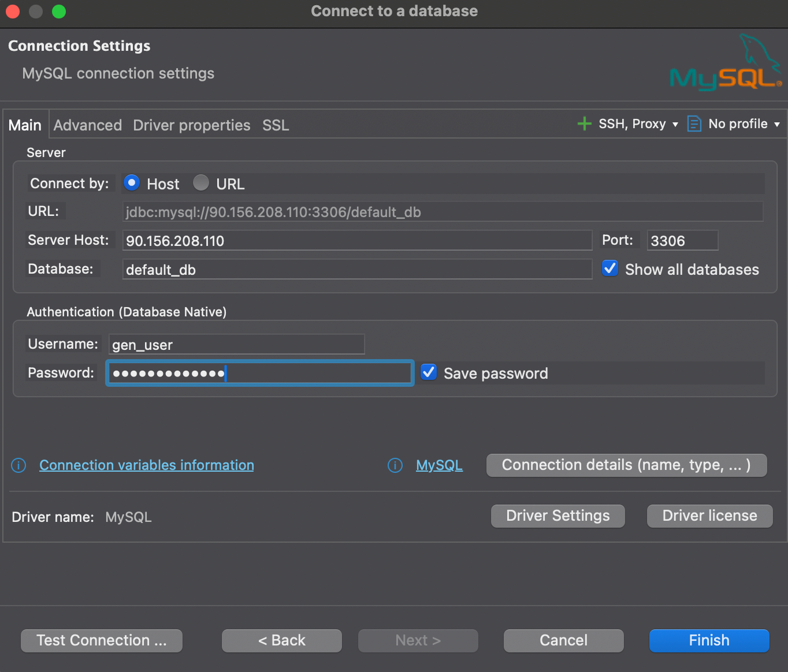Screen dimensions: 788x672
Task: Click the profile document icon
Action: coord(694,124)
